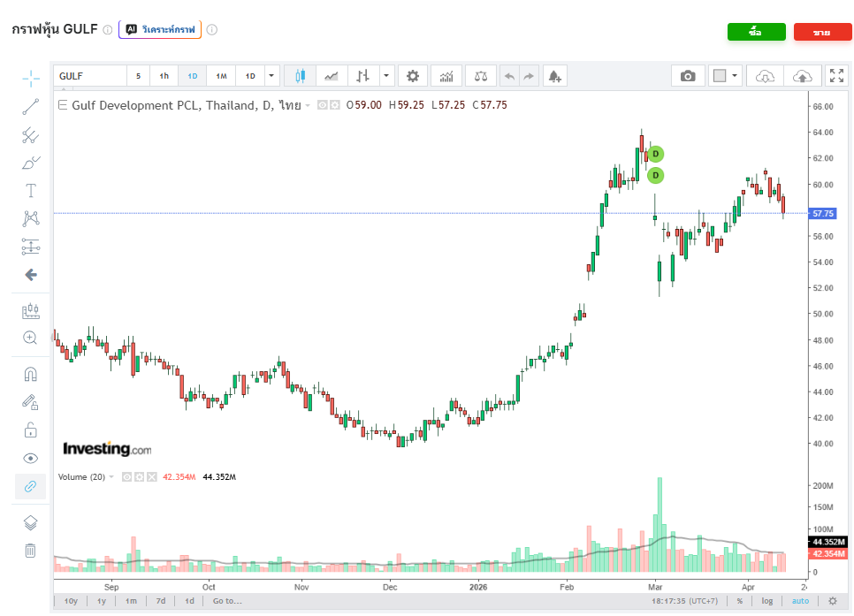This screenshot has height=616, width=854.
Task: Toggle percentage scale mode
Action: (740, 601)
